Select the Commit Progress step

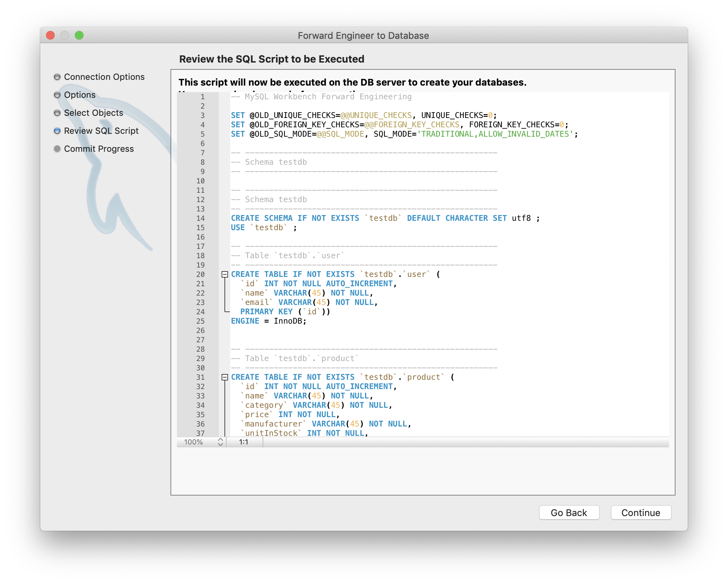pyautogui.click(x=99, y=149)
